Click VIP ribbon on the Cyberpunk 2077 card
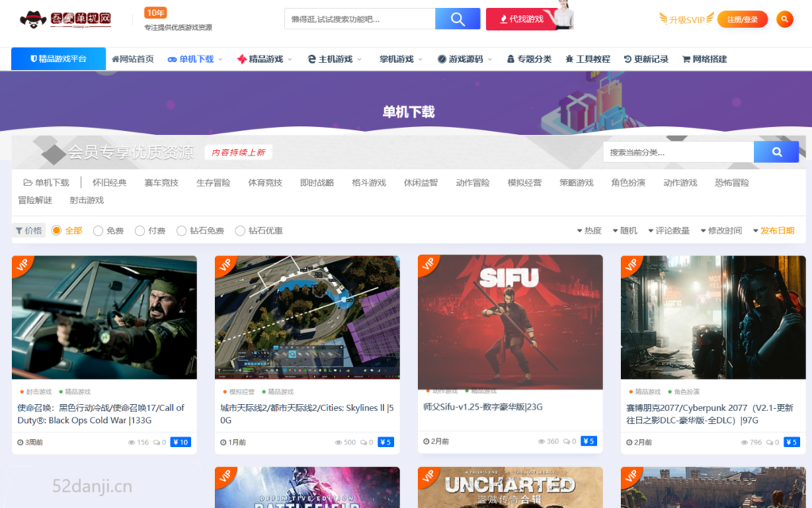 coord(631,266)
